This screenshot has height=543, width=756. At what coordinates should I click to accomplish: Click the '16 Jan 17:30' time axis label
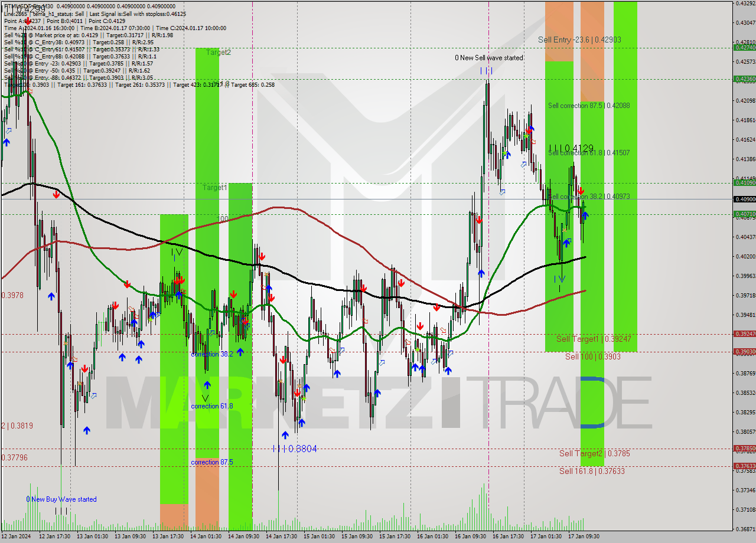508,537
